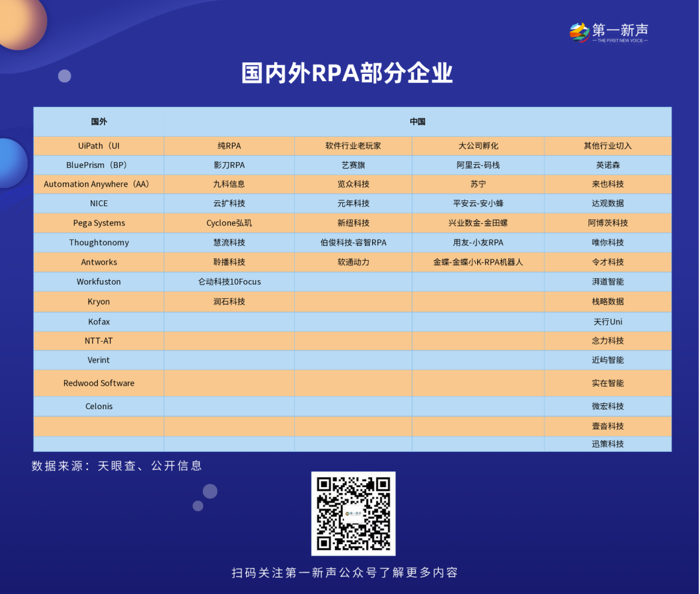Image resolution: width=700 pixels, height=594 pixels.
Task: Click the 微宏科技 cell
Action: pyautogui.click(x=607, y=407)
